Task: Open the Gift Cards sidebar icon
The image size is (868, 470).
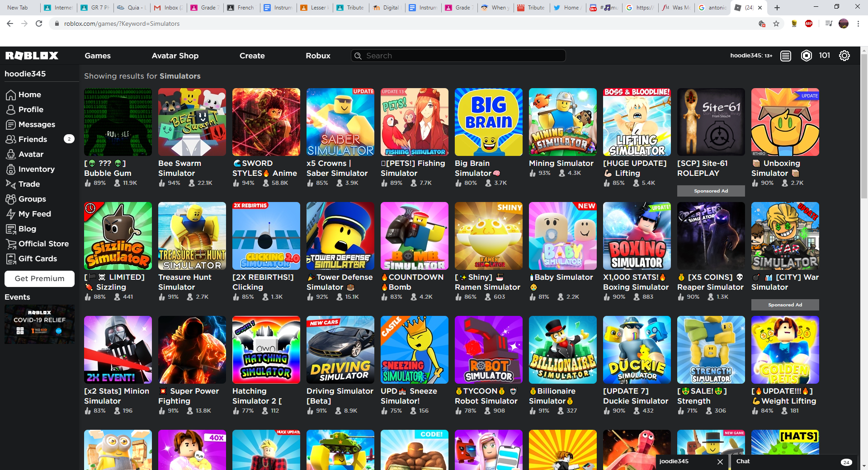Action: point(11,259)
